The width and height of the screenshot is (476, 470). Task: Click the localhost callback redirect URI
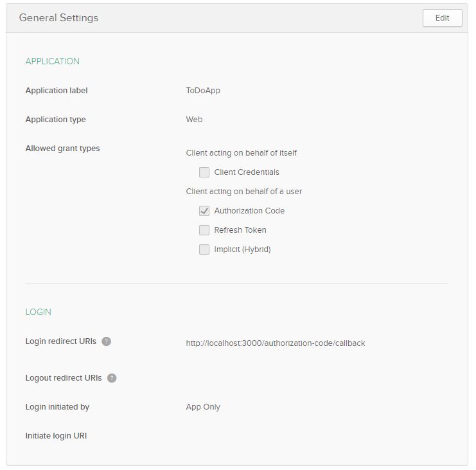pyautogui.click(x=275, y=343)
